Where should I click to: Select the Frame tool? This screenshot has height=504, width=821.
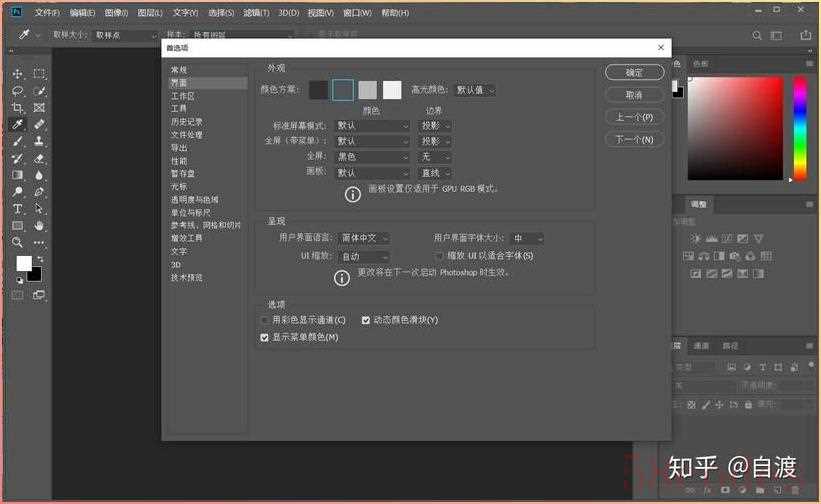pos(39,108)
